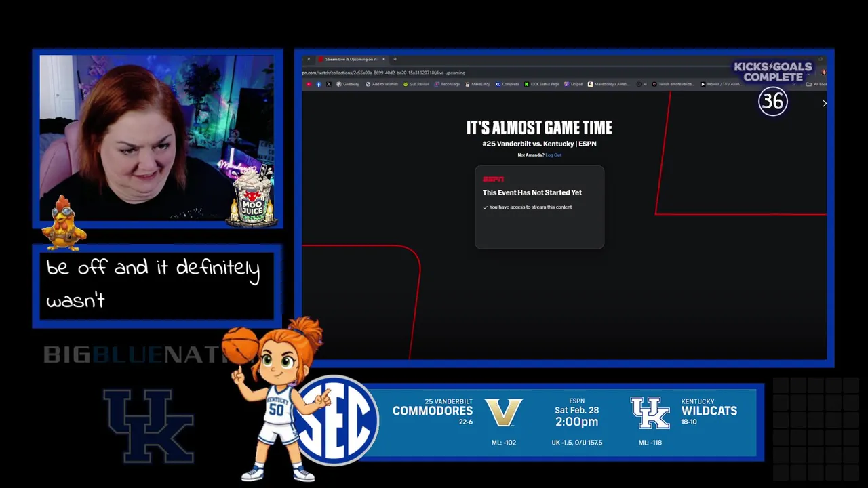Open the Eklipse bookmark

573,84
